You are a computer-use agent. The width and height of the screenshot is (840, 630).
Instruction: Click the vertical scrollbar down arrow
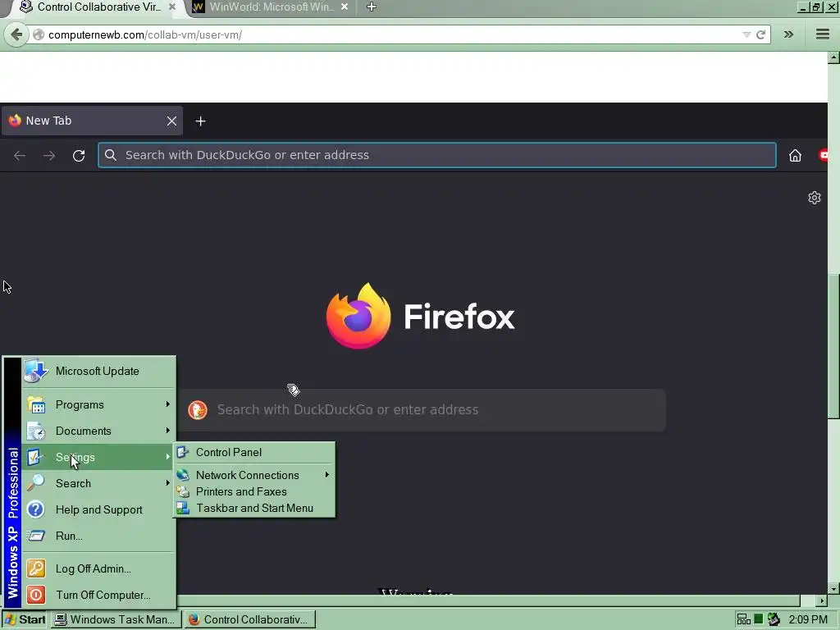tap(833, 589)
